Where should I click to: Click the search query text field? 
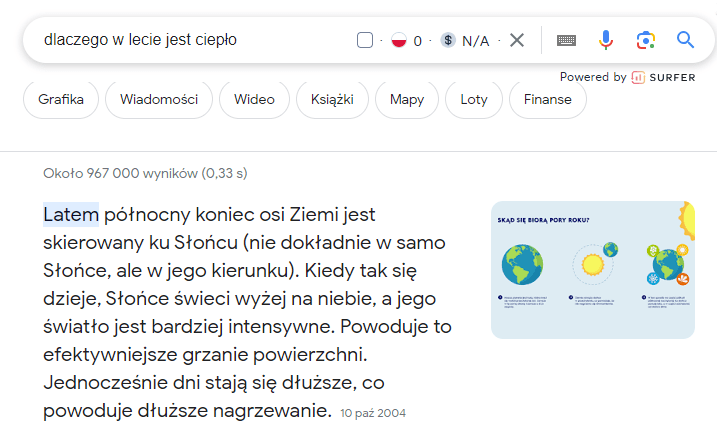click(x=192, y=40)
